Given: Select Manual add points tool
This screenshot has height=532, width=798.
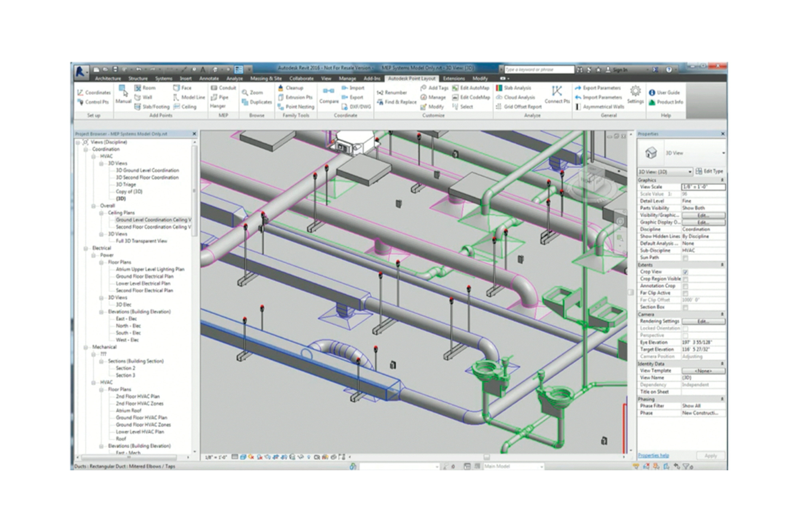Looking at the screenshot, I should (x=122, y=94).
